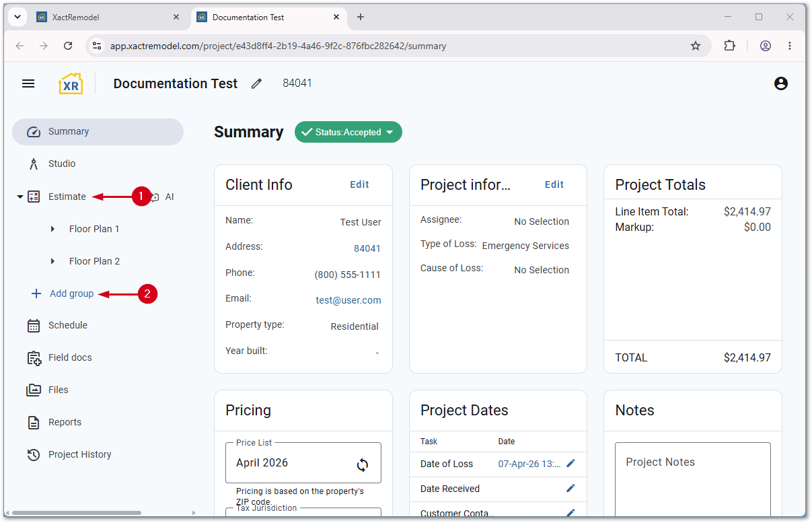The image size is (812, 523).
Task: Click the Studio compass icon
Action: tap(34, 164)
